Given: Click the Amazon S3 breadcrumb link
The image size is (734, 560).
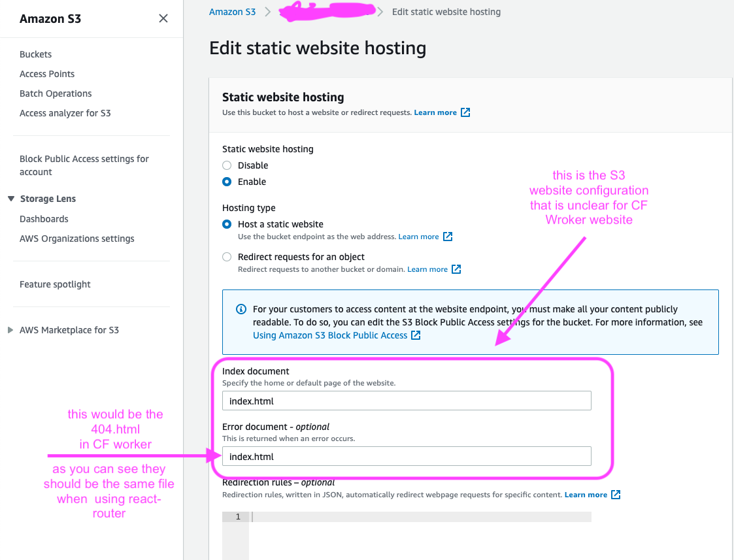Looking at the screenshot, I should coord(232,11).
